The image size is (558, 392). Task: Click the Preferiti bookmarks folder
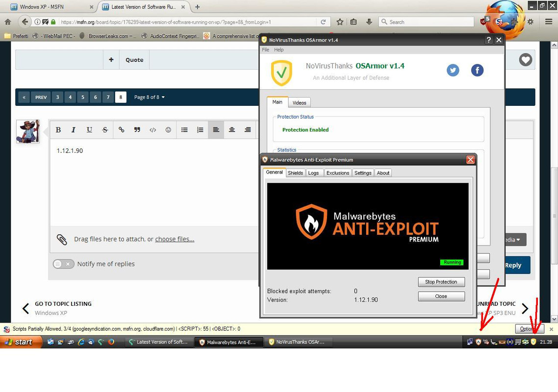(x=16, y=36)
